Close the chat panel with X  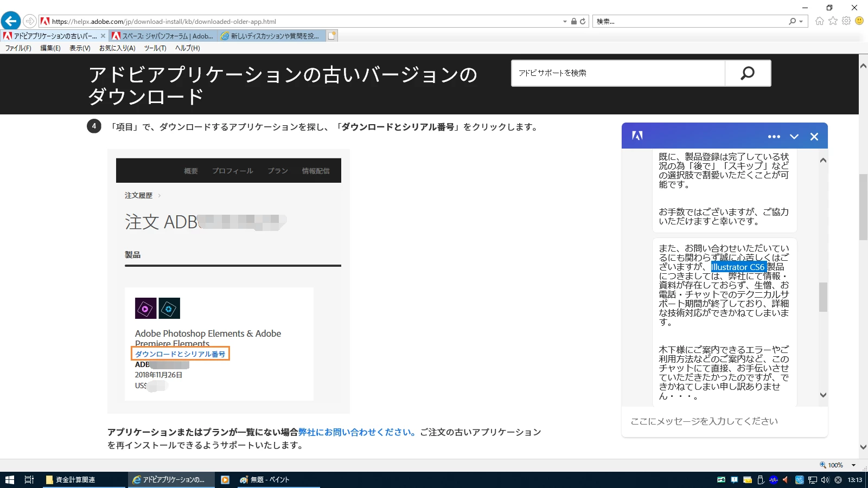pos(814,137)
